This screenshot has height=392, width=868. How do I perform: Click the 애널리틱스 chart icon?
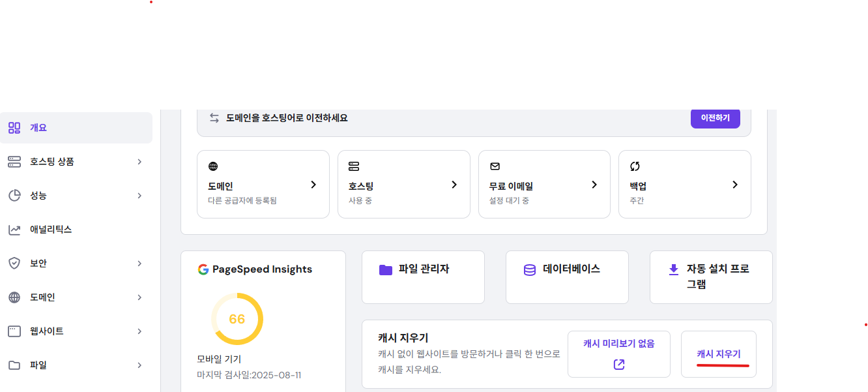point(14,230)
